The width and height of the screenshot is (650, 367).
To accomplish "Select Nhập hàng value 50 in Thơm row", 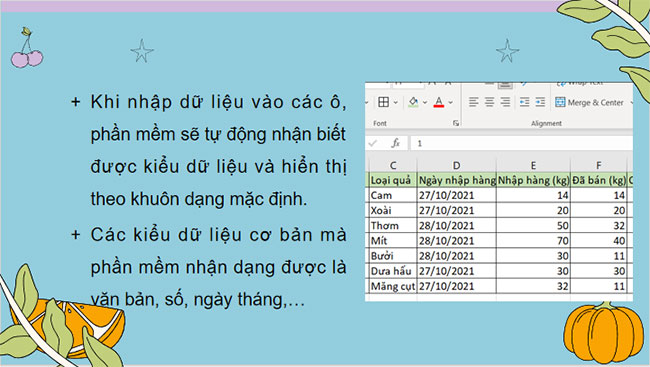I will tap(533, 225).
